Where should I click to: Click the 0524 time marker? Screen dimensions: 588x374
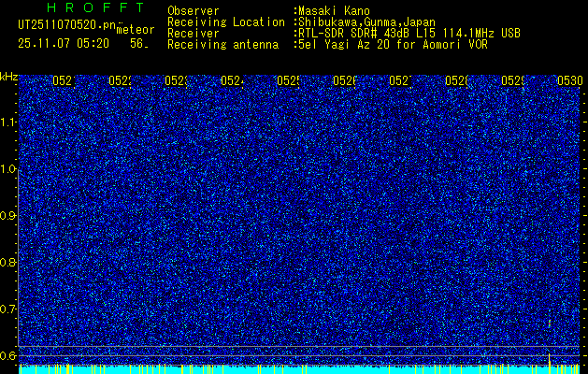pos(232,80)
